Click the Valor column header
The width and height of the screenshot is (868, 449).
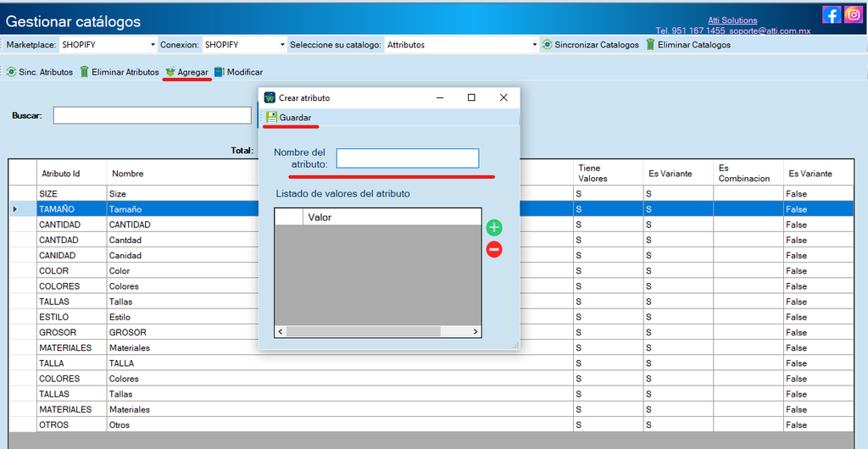pyautogui.click(x=392, y=218)
